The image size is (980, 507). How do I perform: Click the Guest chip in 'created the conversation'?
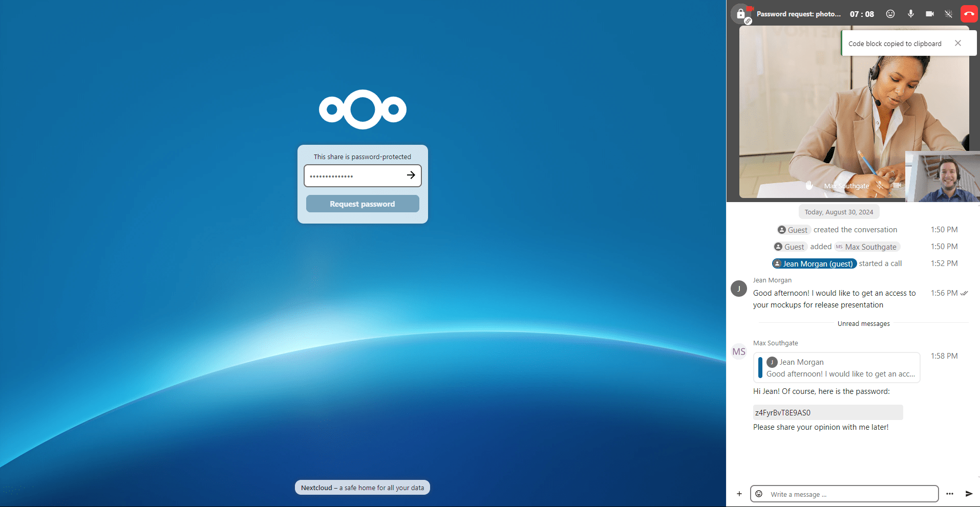click(x=793, y=230)
